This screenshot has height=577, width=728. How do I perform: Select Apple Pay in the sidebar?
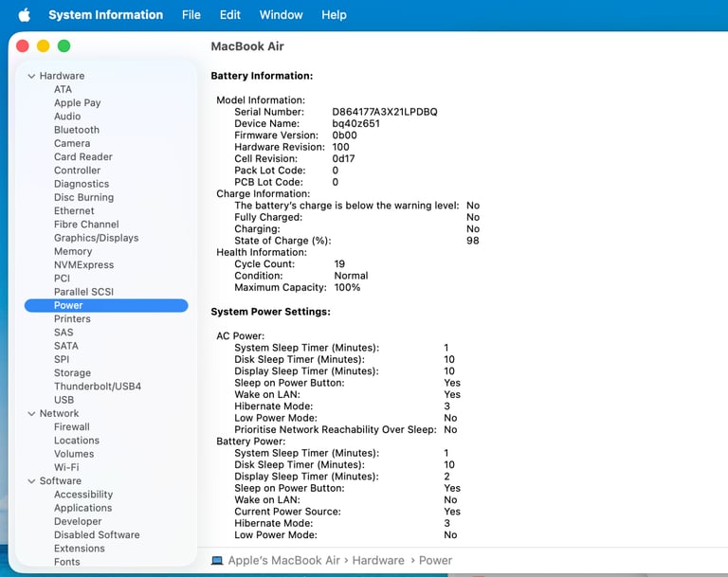point(77,103)
